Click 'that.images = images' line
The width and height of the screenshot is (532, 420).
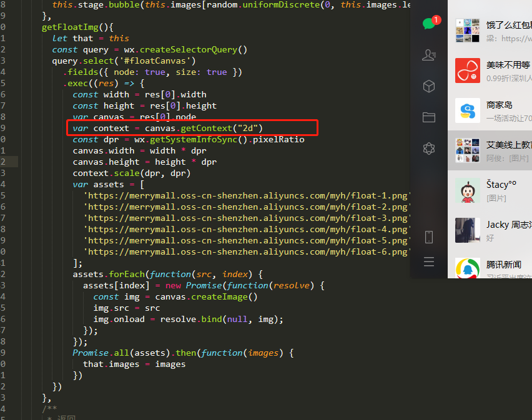click(x=134, y=364)
